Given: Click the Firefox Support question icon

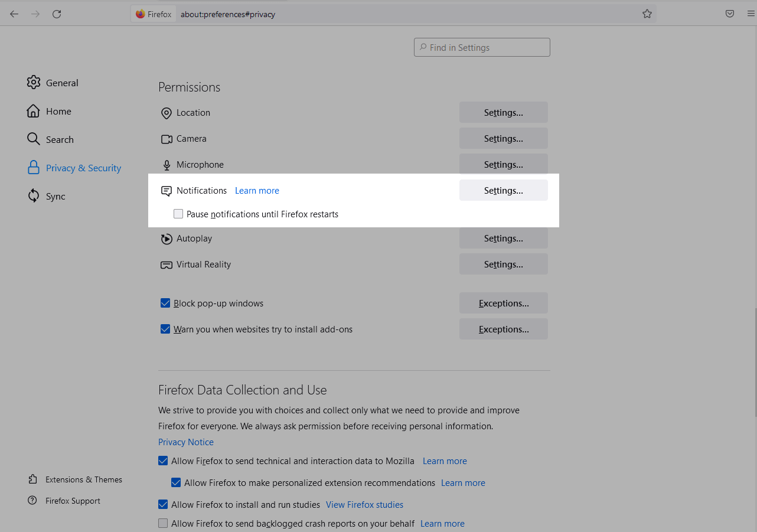Looking at the screenshot, I should pyautogui.click(x=32, y=501).
